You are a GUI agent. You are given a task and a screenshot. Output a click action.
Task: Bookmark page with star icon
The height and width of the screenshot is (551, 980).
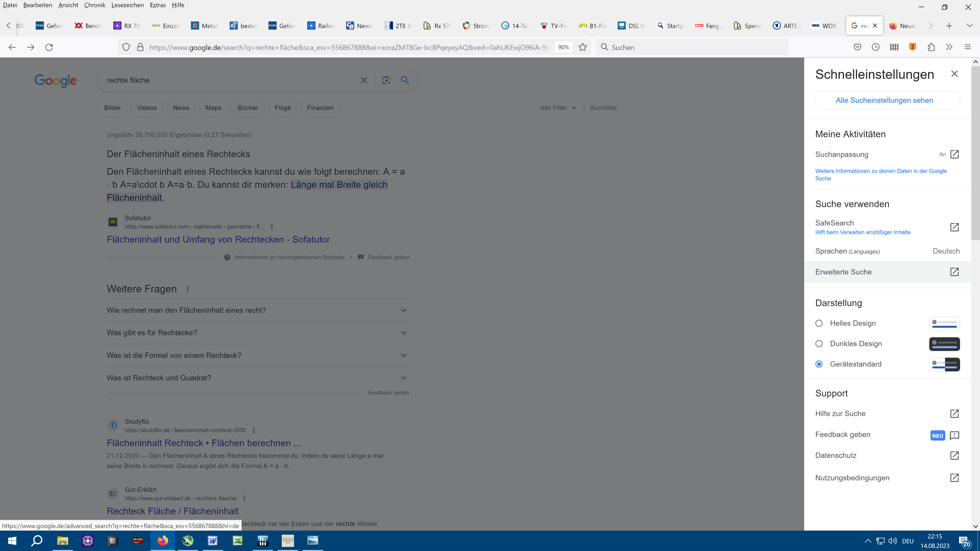(x=582, y=47)
